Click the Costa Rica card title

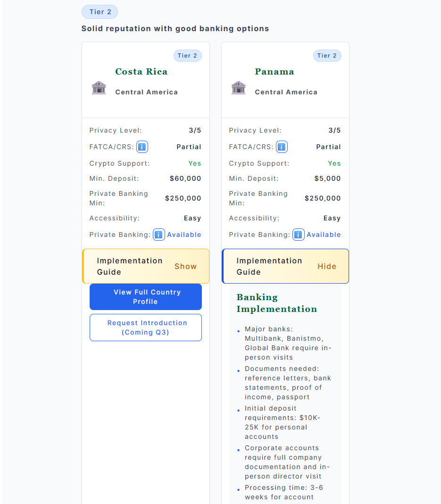point(141,71)
